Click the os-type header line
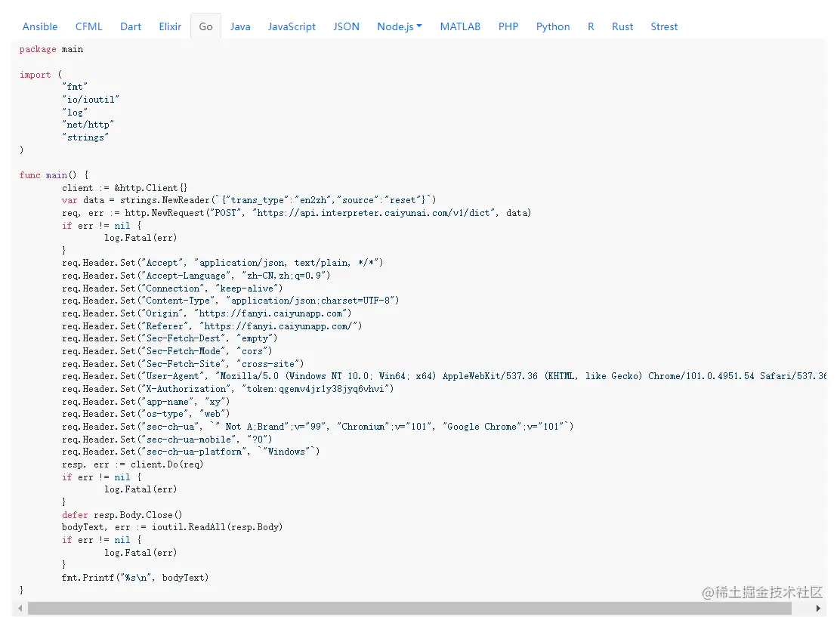Screen dimensions: 840x617 click(146, 414)
